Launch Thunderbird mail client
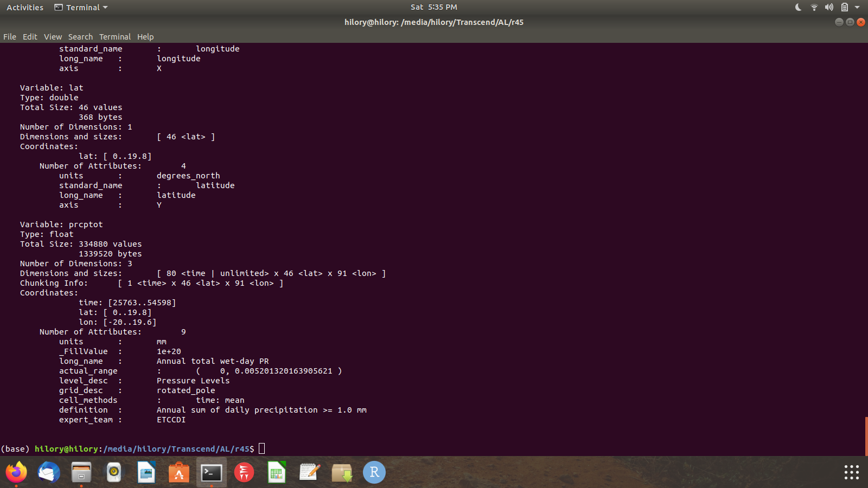 click(49, 472)
